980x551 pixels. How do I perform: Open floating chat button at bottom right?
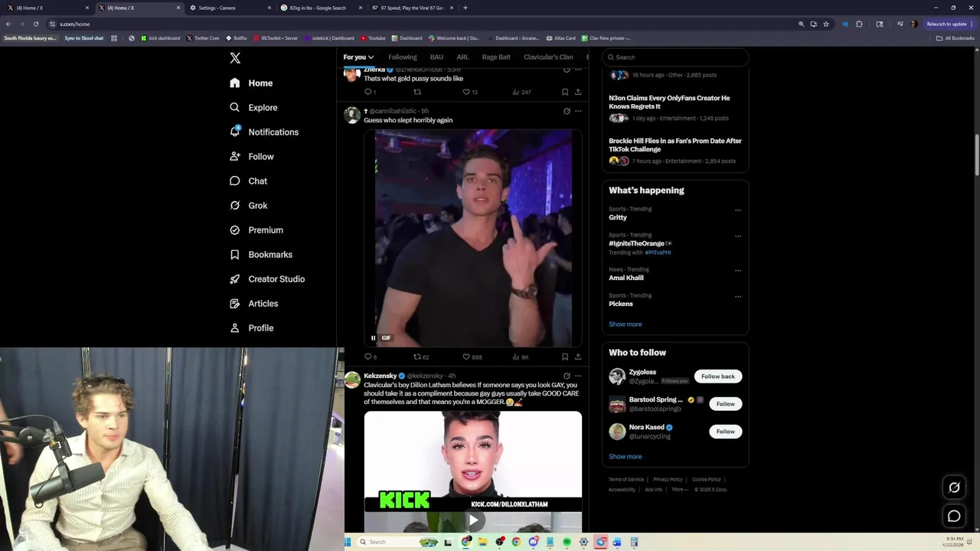pos(954,517)
